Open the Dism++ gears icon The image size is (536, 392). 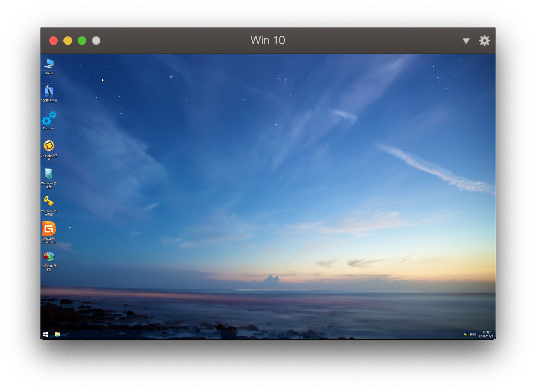click(49, 119)
